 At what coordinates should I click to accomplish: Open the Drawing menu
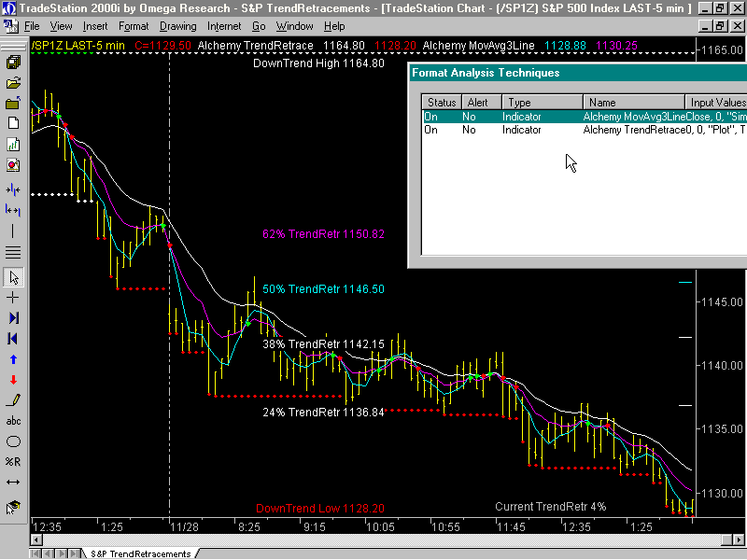pyautogui.click(x=177, y=26)
